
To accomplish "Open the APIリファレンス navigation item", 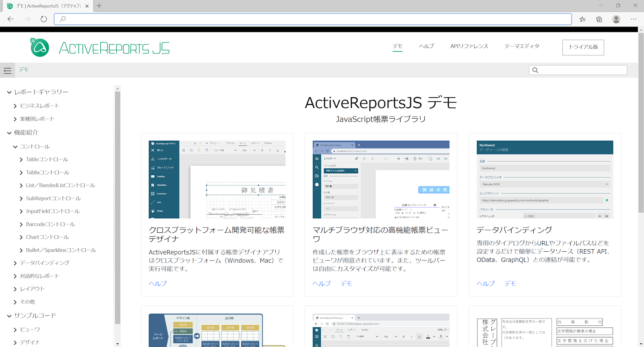I will (469, 46).
